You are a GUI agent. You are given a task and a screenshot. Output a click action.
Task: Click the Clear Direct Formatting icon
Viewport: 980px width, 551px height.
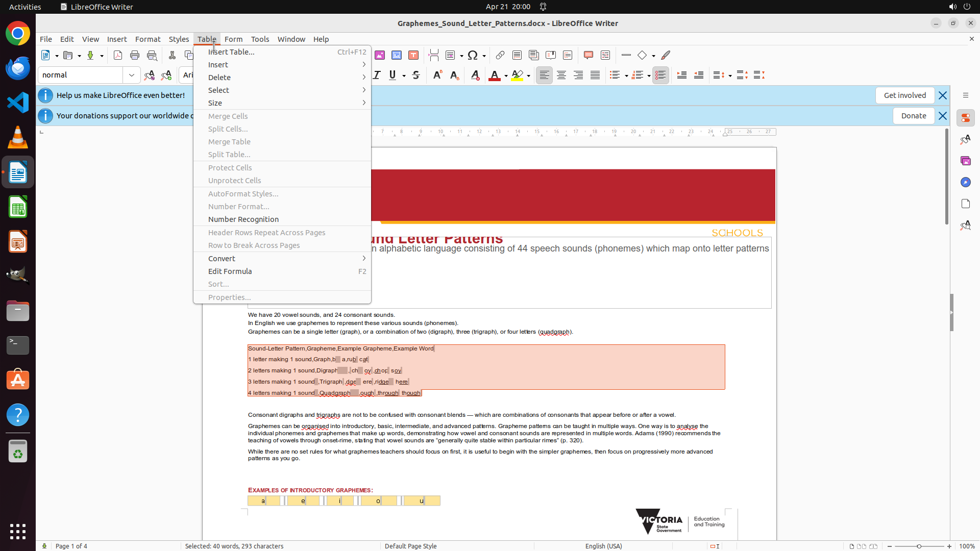(x=475, y=75)
